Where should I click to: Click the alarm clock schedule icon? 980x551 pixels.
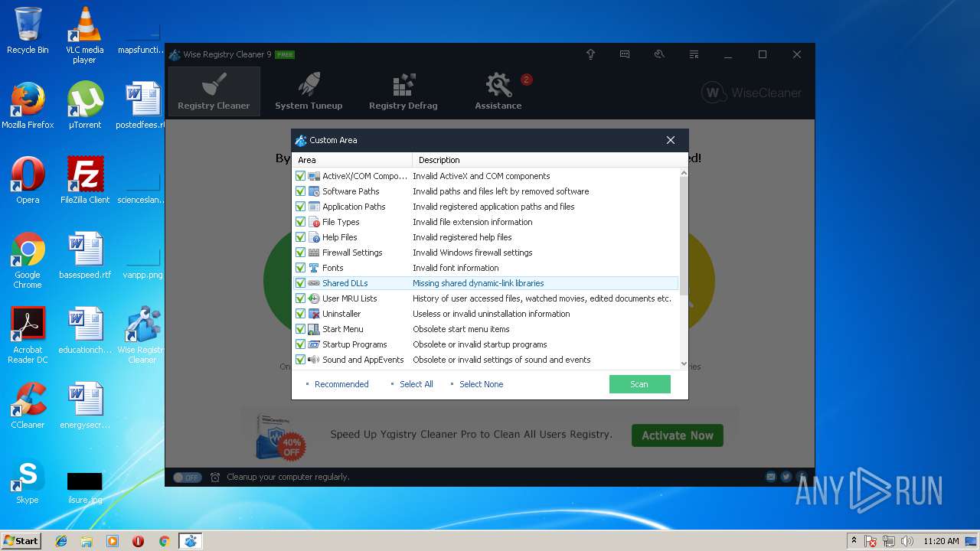click(215, 477)
